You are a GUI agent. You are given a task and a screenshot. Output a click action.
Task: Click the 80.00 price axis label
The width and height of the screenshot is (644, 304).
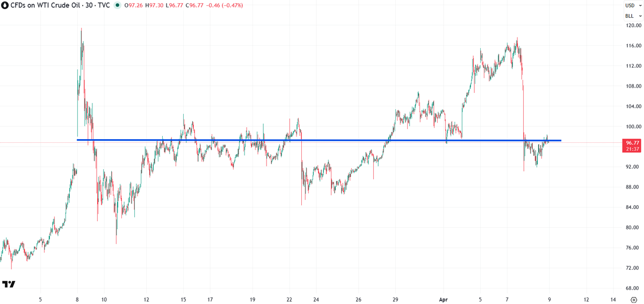pyautogui.click(x=633, y=228)
